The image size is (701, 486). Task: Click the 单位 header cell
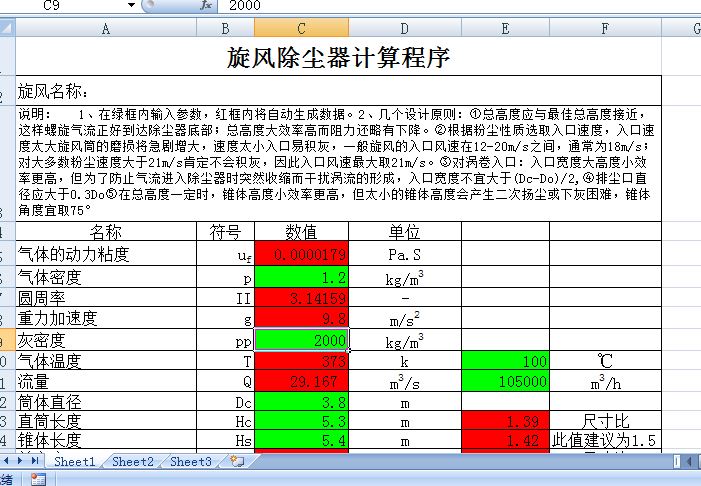(405, 231)
